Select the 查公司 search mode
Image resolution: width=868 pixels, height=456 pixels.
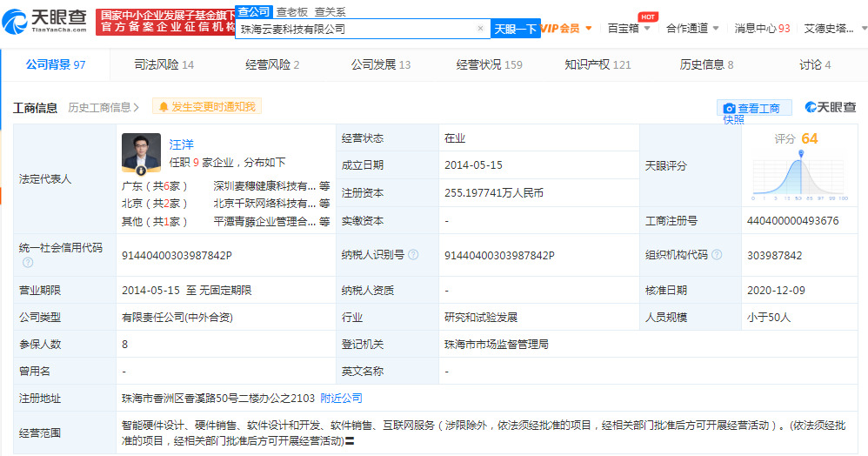(254, 11)
